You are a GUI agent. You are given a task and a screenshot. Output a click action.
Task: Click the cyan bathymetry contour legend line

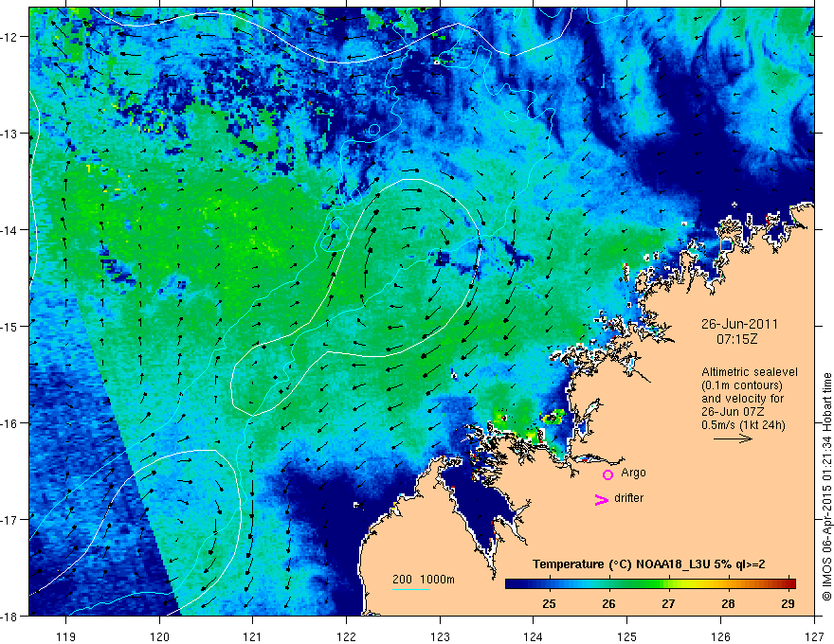point(411,589)
